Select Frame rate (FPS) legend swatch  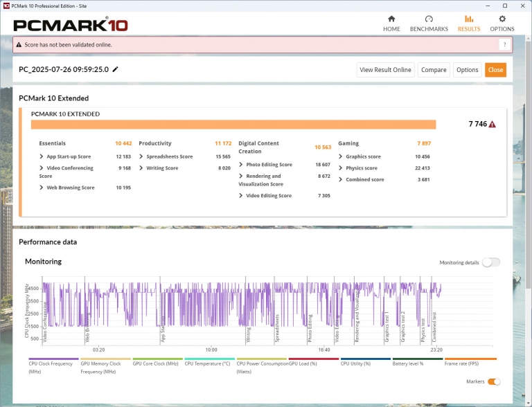470,359
